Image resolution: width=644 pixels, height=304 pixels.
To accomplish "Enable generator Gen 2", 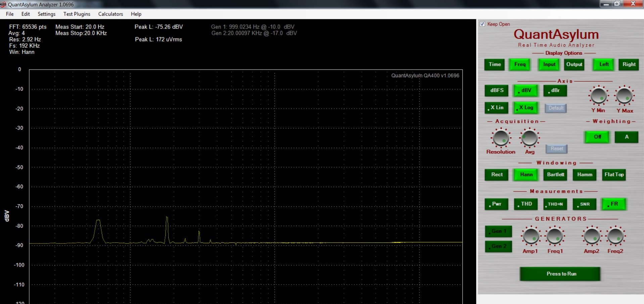I will pos(499,246).
